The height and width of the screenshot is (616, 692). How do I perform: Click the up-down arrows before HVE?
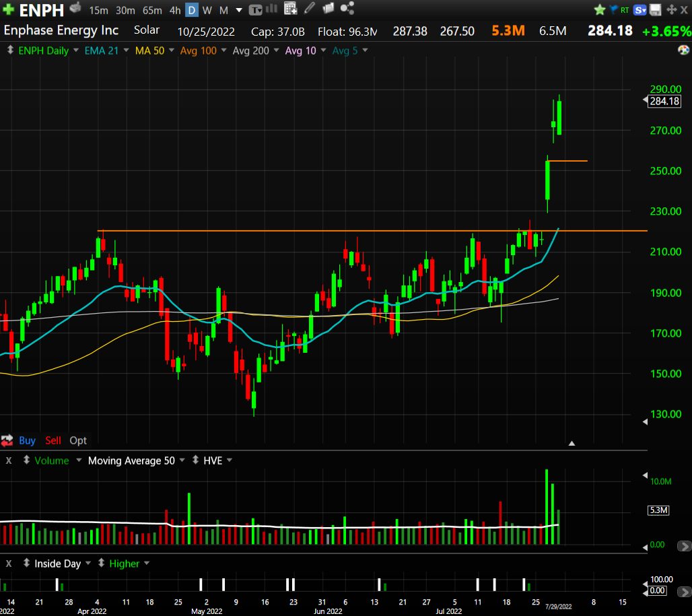click(x=195, y=460)
